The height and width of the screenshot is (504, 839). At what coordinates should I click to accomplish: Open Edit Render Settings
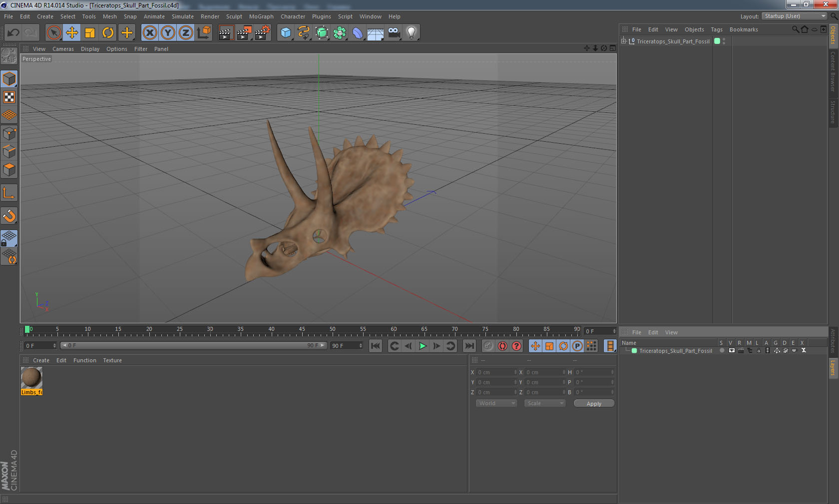click(x=262, y=33)
